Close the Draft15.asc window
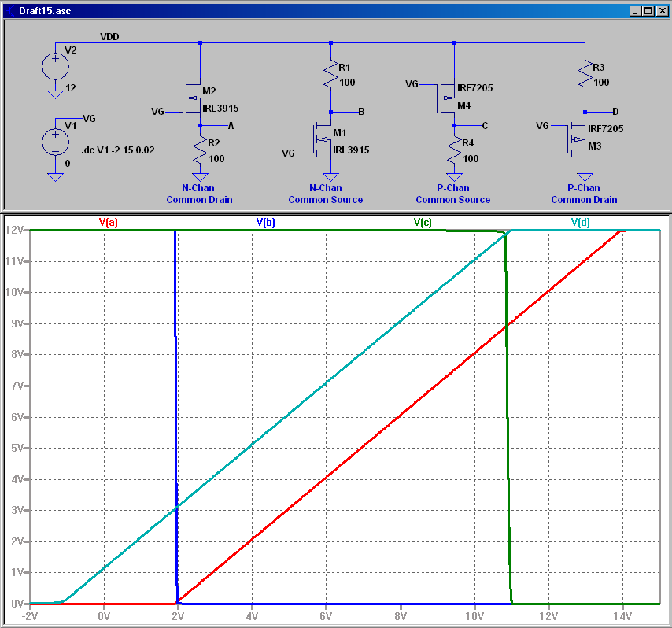Image resolution: width=672 pixels, height=628 pixels. pos(663,11)
